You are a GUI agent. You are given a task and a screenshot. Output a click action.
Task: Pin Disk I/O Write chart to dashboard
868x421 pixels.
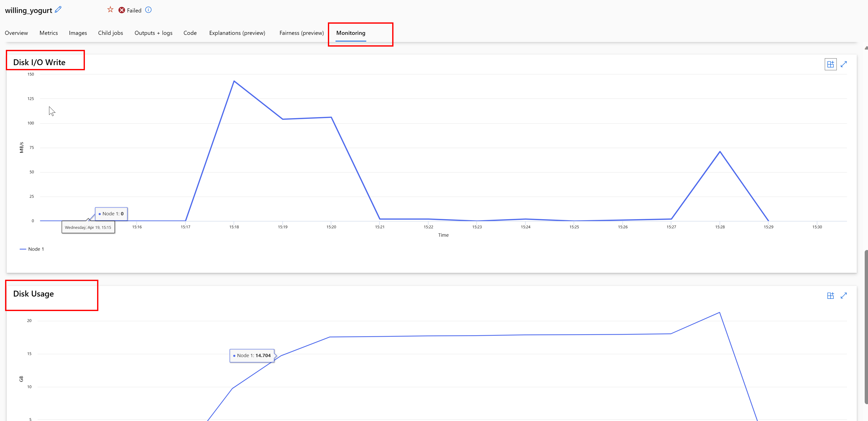pos(830,64)
